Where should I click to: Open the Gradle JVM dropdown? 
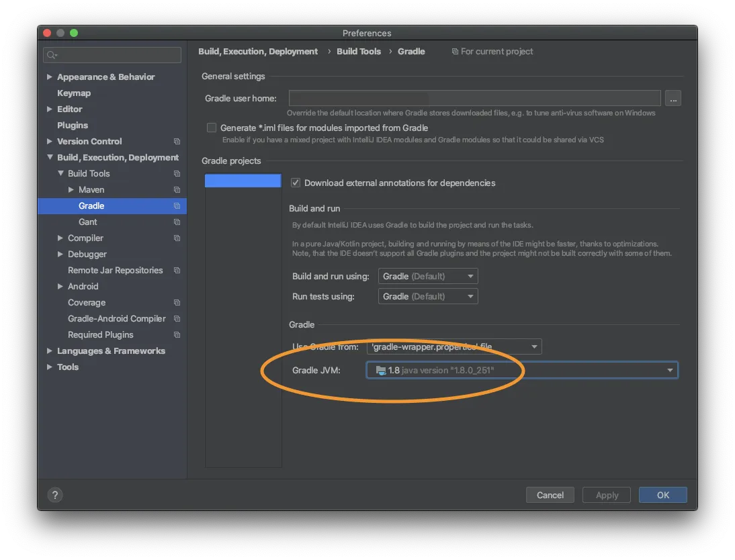tap(522, 370)
